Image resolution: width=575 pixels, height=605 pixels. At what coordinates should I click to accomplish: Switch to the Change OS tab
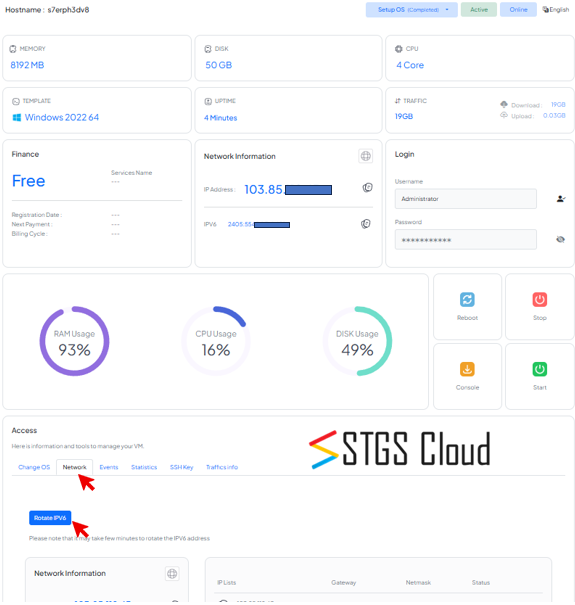click(34, 467)
